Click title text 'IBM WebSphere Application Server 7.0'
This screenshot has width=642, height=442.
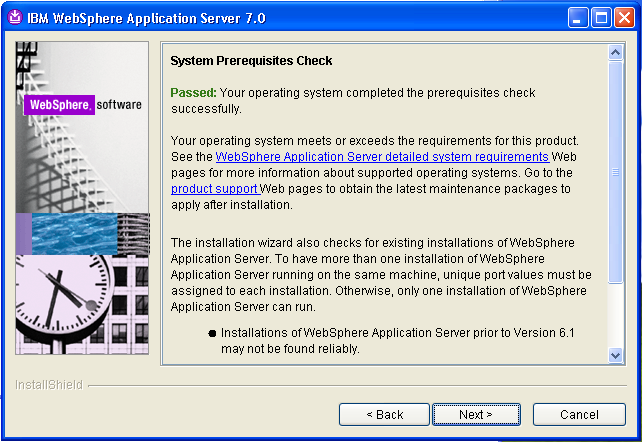click(x=147, y=18)
